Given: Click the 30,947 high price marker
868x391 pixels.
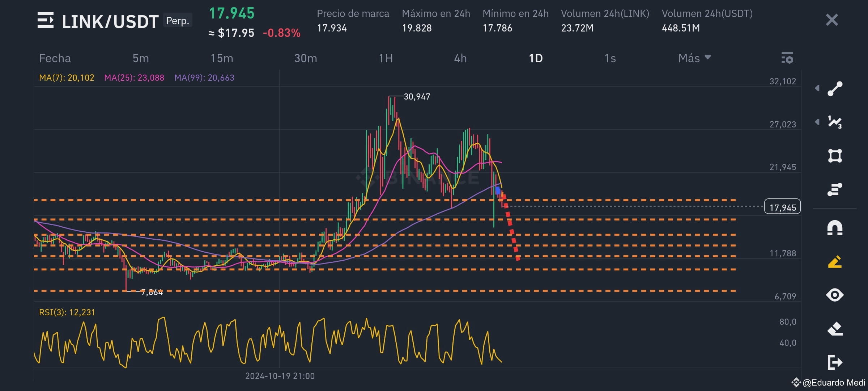Looking at the screenshot, I should 417,97.
